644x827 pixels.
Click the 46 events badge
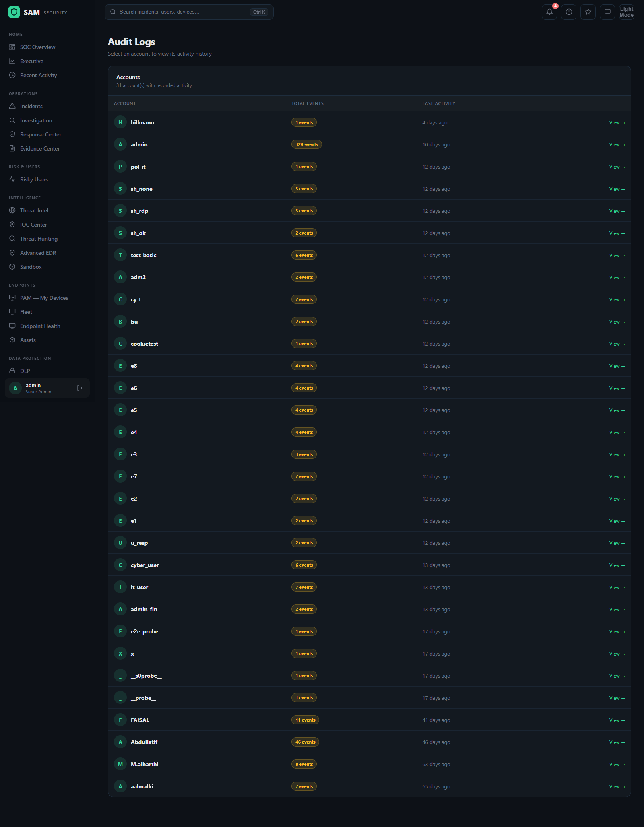pos(305,742)
